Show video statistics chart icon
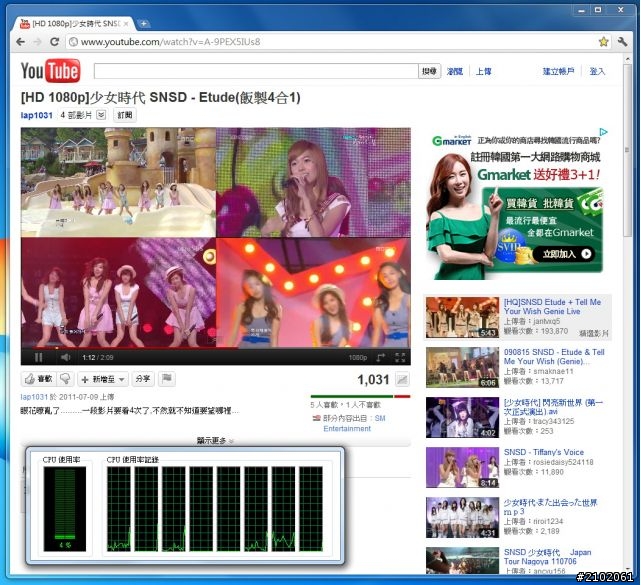Screen dimensions: 641x585 click(x=403, y=380)
